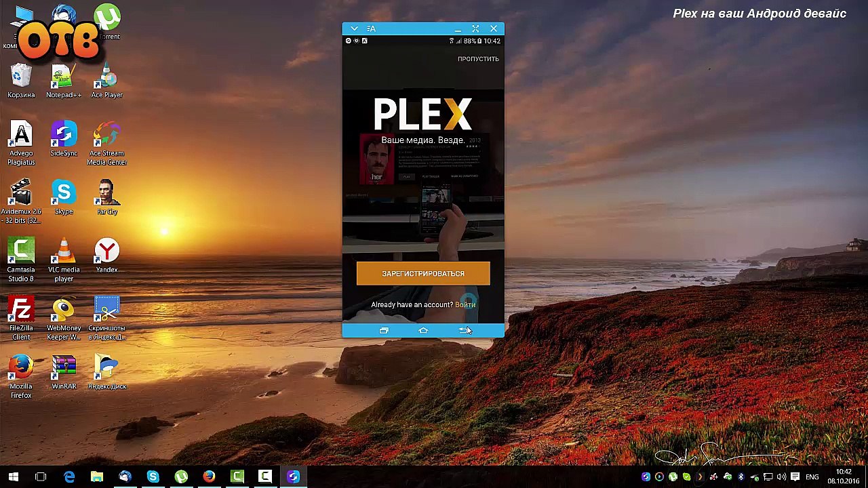Open the network tray icon
The height and width of the screenshot is (488, 868).
768,477
